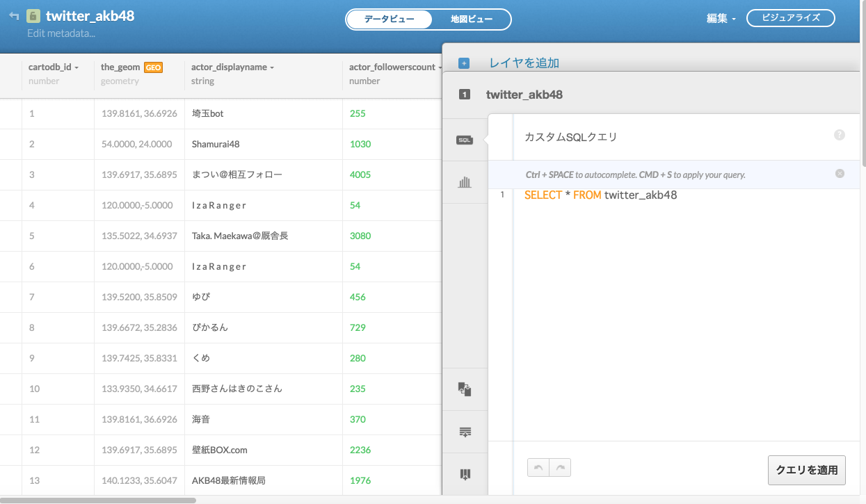
Task: Click the cell Shamurai48
Action: (x=216, y=144)
